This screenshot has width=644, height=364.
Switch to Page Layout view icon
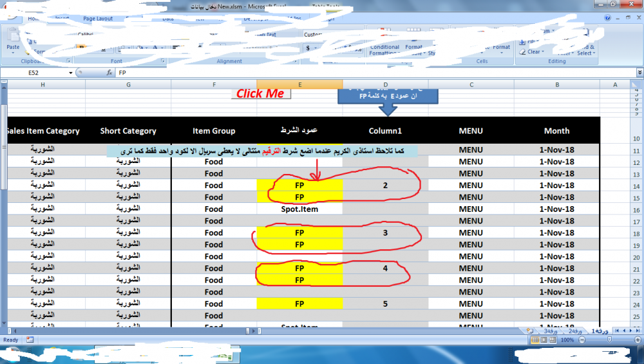[544, 340]
